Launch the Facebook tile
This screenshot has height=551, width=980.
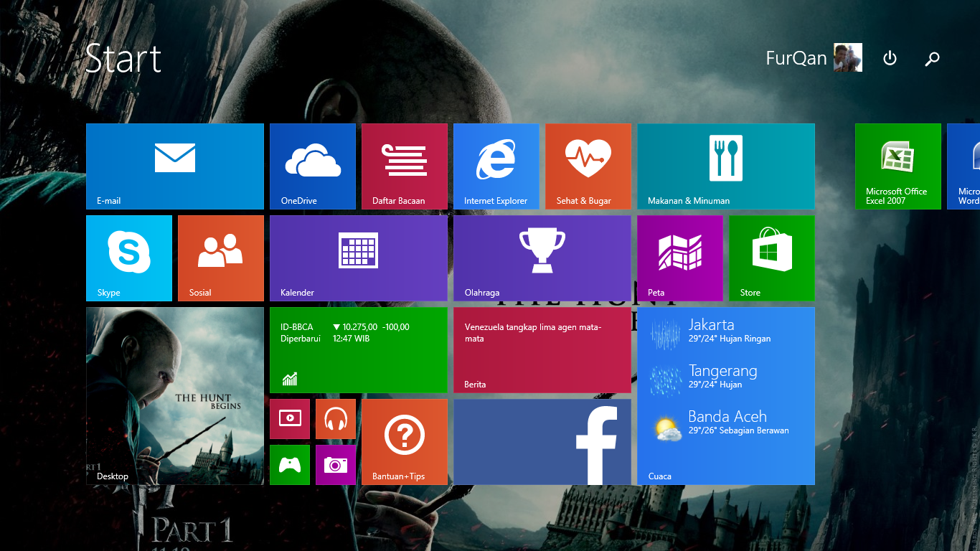[x=542, y=442]
